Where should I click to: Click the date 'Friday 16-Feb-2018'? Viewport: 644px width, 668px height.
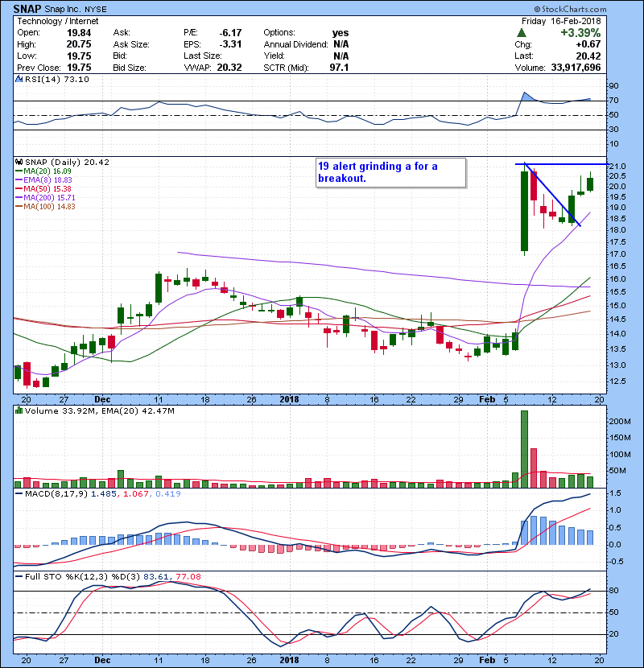(561, 21)
